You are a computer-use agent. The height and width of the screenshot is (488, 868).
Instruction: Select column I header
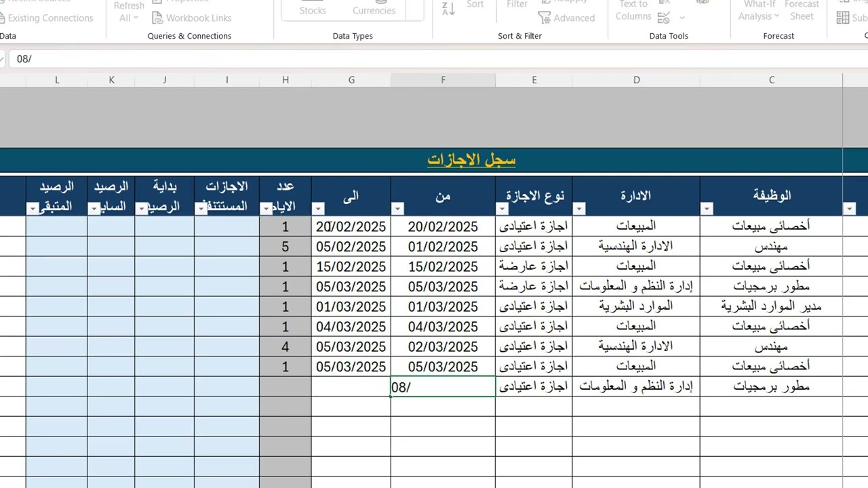[x=226, y=80]
